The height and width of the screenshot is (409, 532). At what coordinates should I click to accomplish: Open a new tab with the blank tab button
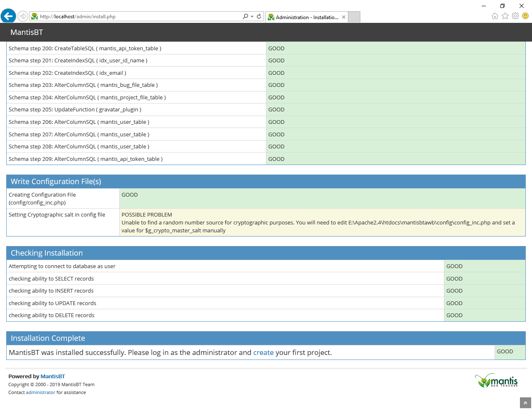pos(354,17)
